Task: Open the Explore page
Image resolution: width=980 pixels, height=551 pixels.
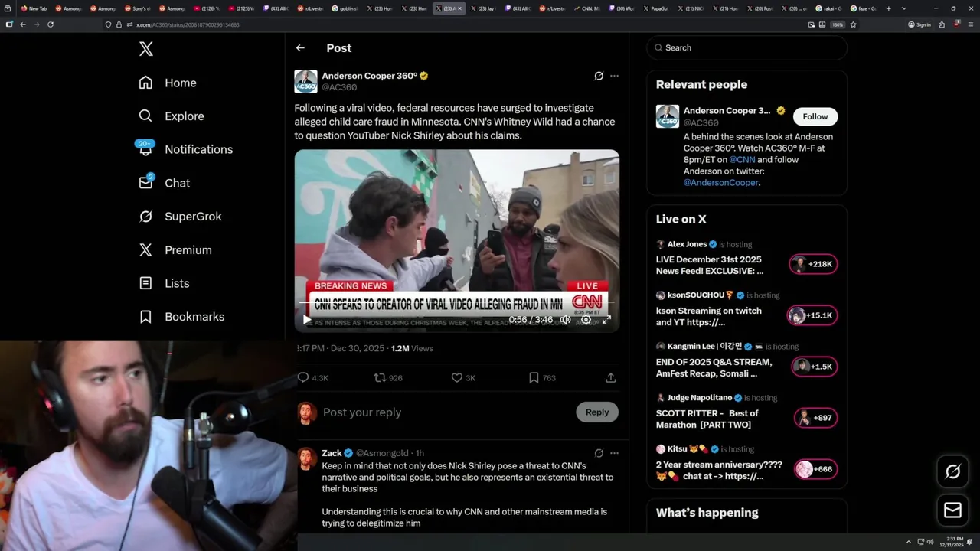Action: click(171, 116)
